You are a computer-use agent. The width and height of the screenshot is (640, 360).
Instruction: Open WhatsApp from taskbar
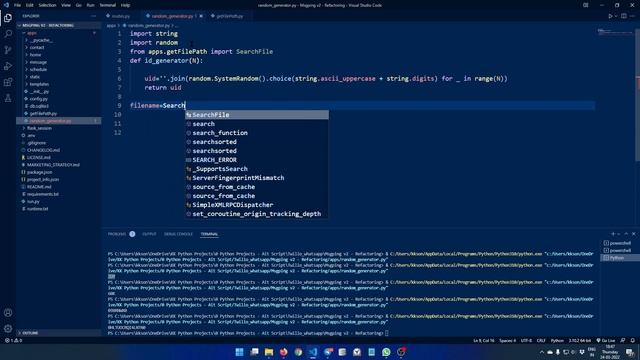click(x=386, y=352)
